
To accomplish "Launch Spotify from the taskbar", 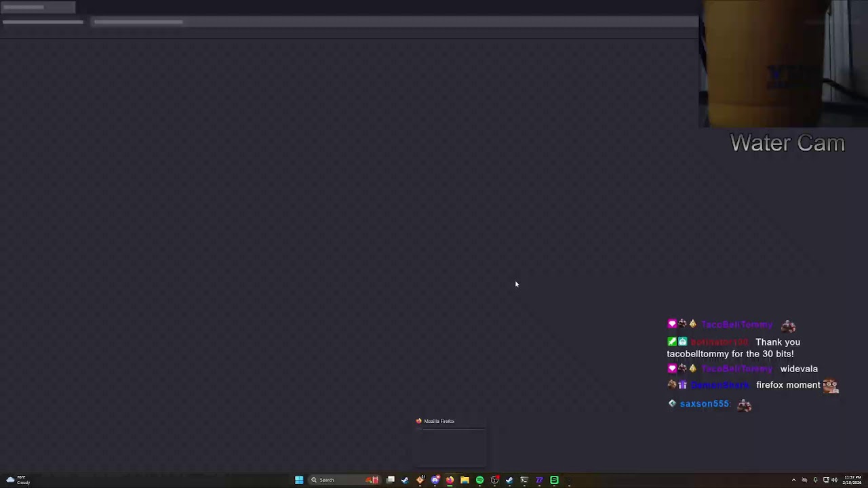I will pyautogui.click(x=479, y=480).
